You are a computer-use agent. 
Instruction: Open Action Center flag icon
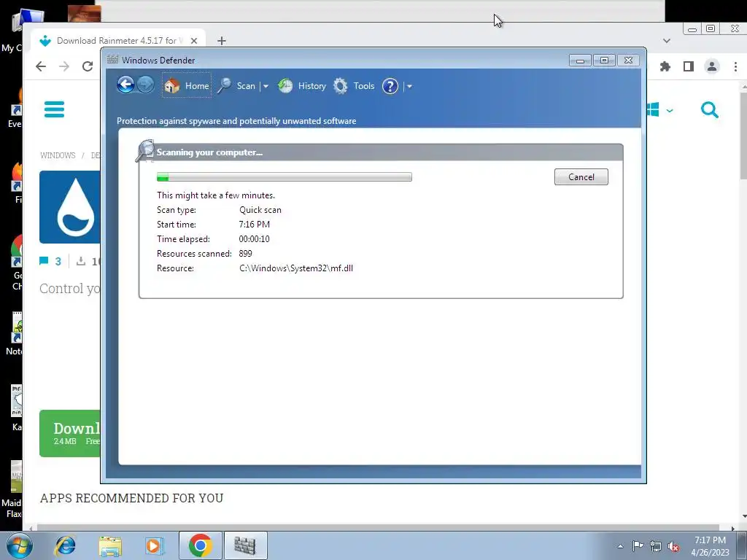(x=638, y=546)
